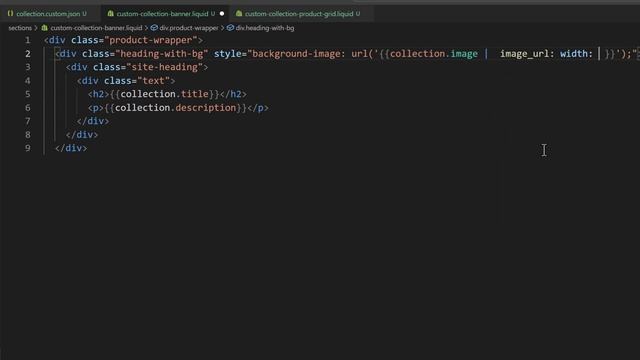The image size is (640, 360).
Task: Click the symbol icon before div.product-wrapper breadcrumb
Action: pyautogui.click(x=154, y=28)
